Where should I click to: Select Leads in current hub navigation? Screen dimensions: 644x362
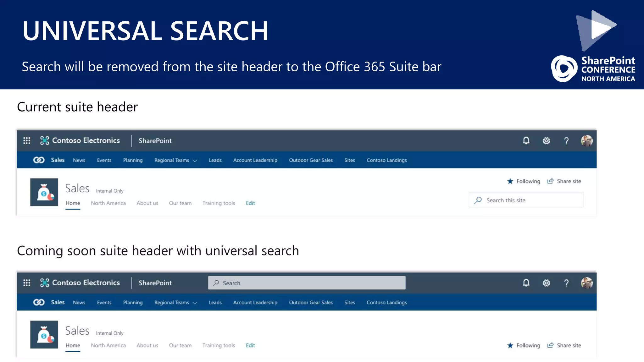tap(215, 160)
